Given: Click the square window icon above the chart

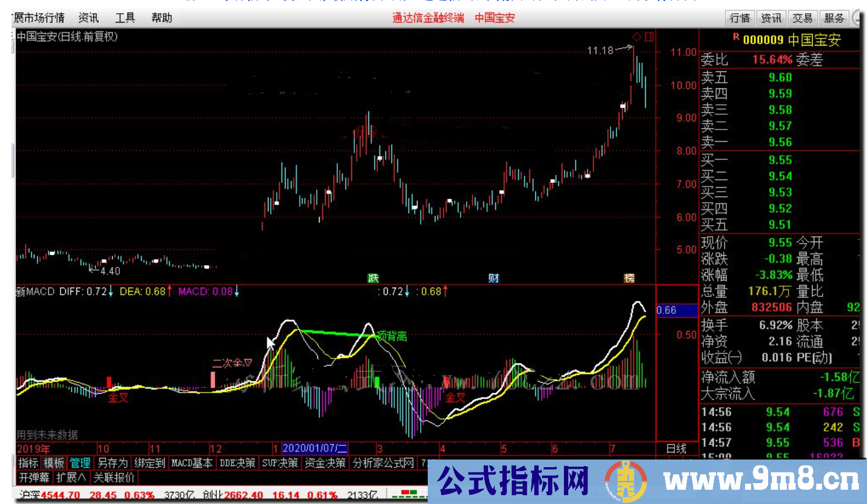Looking at the screenshot, I should coord(649,37).
